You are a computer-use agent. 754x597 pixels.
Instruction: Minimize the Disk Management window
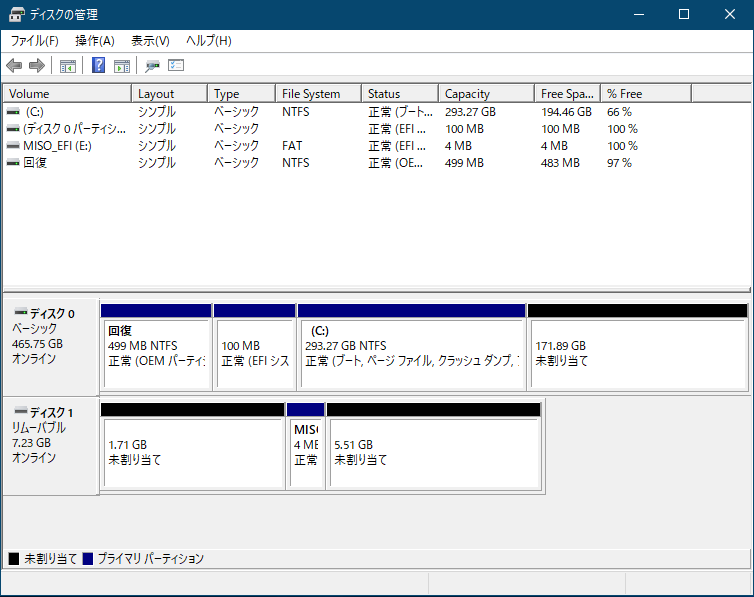pos(639,14)
